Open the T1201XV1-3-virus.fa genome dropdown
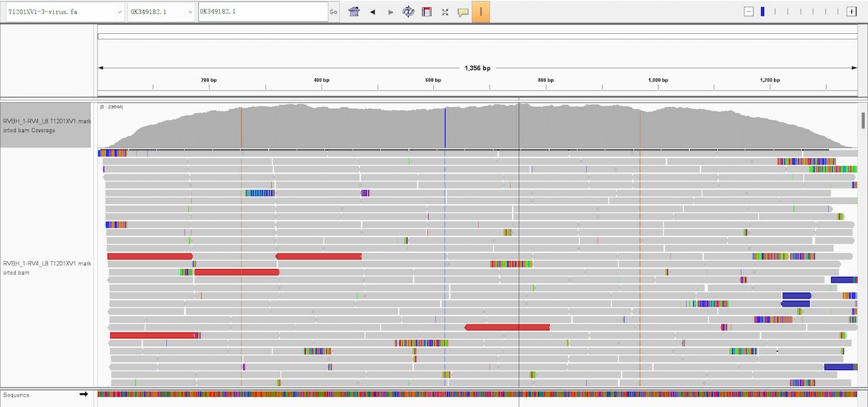 coord(64,12)
